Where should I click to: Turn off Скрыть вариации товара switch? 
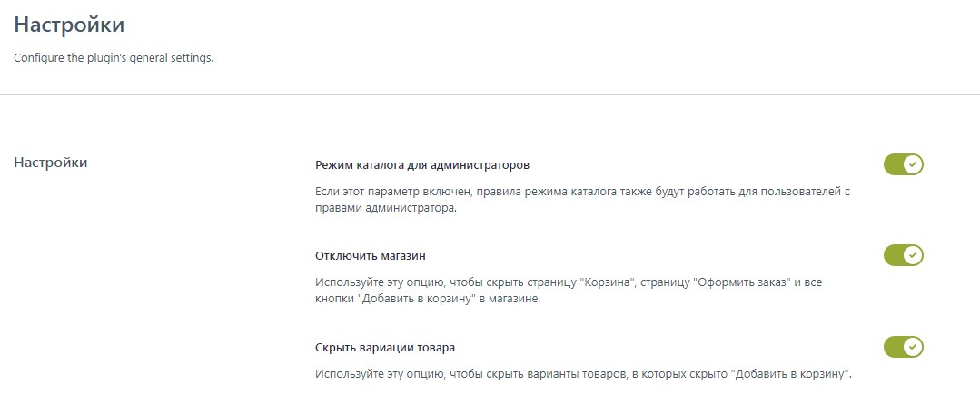pyautogui.click(x=903, y=347)
